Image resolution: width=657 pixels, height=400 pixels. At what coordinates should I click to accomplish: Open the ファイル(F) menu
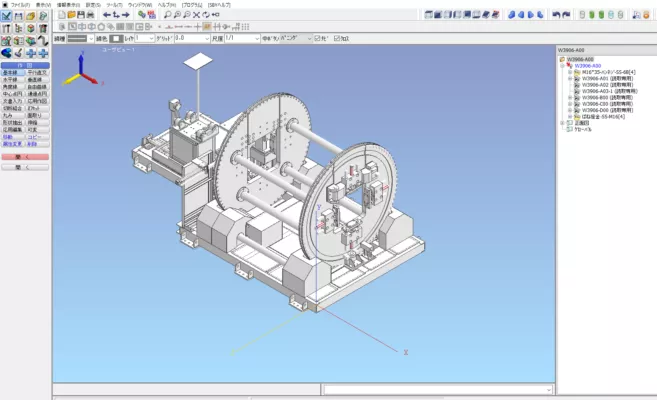19,4
